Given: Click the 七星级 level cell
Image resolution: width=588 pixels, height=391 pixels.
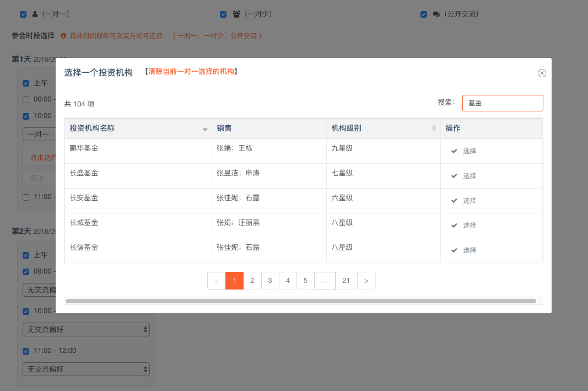Looking at the screenshot, I should (x=384, y=175).
